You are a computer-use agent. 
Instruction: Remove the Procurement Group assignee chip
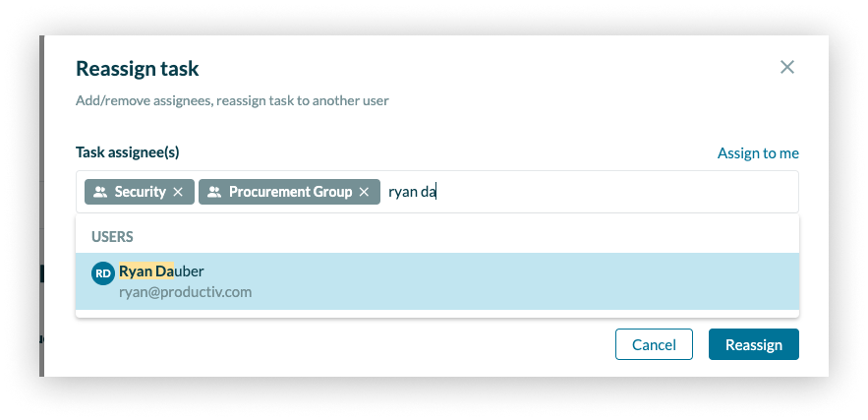pos(364,192)
